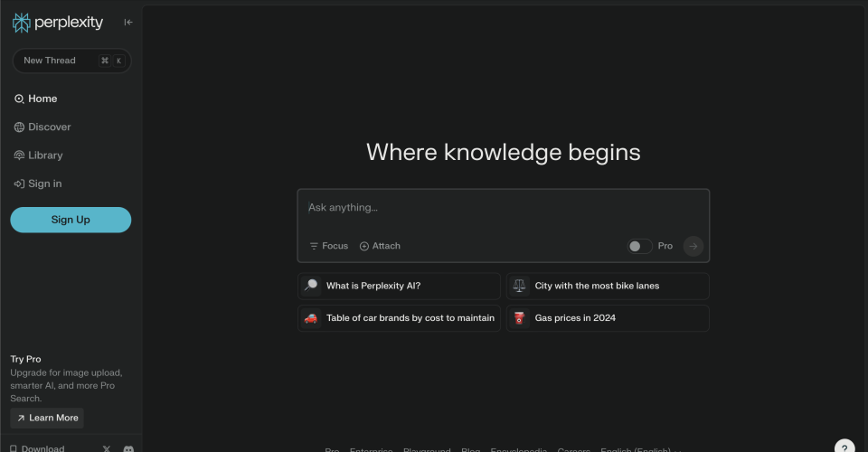Click the Perplexity logo icon
The height and width of the screenshot is (452, 868).
(21, 23)
